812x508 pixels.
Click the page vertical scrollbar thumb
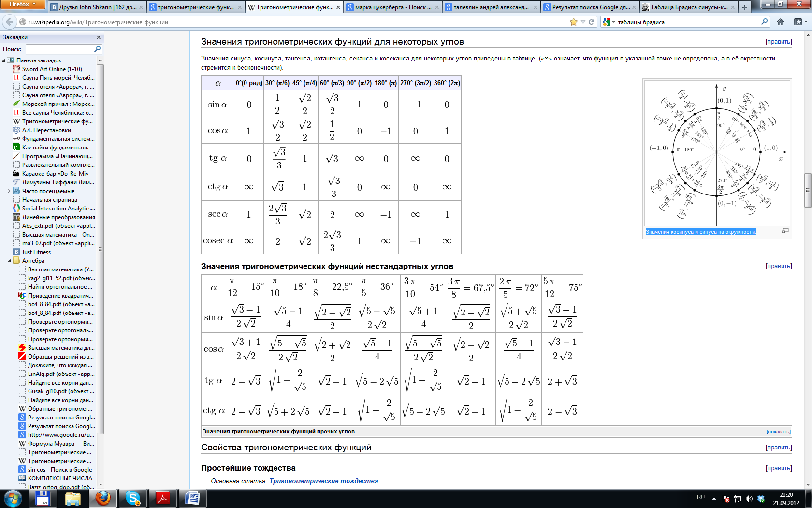coord(808,190)
